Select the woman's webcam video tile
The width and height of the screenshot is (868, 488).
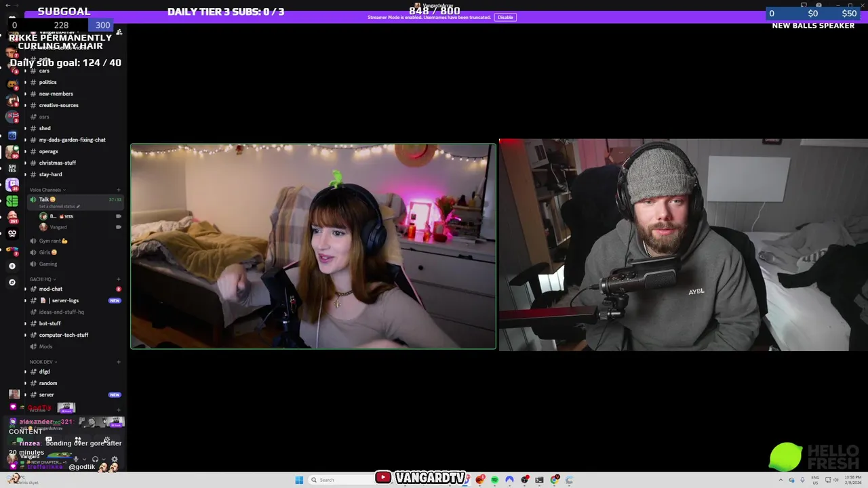pyautogui.click(x=313, y=246)
